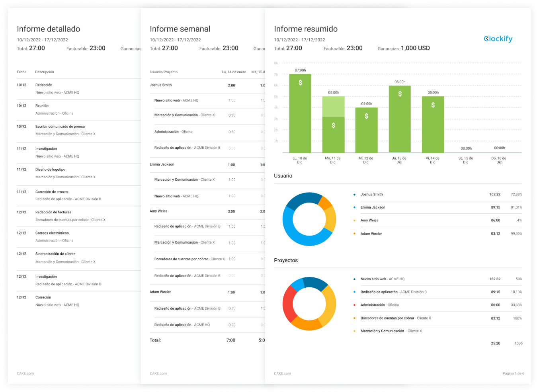Click the red legend dot beside Administración - Oficina
Image resolution: width=539 pixels, height=392 pixels.
[x=354, y=305]
